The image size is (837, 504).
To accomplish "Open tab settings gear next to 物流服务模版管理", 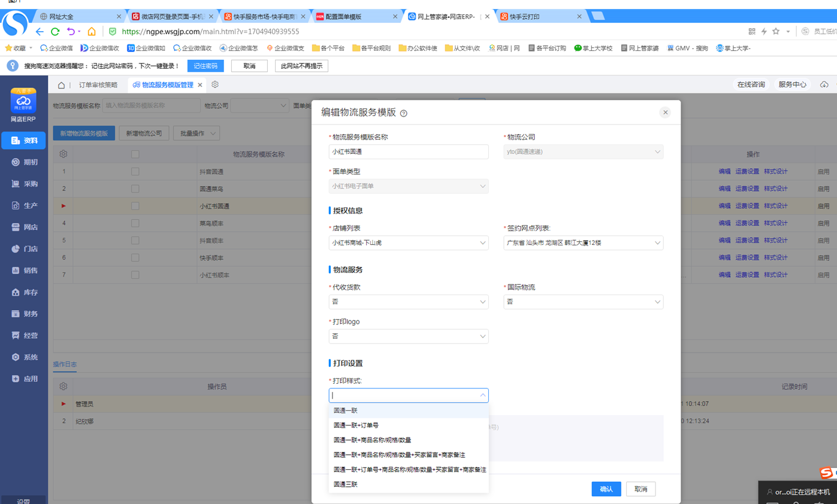I will [215, 85].
